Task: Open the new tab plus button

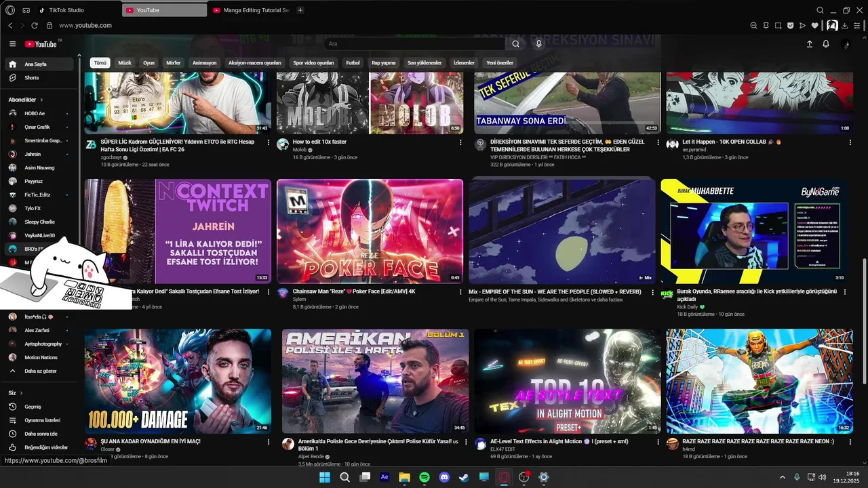Action: tap(300, 10)
